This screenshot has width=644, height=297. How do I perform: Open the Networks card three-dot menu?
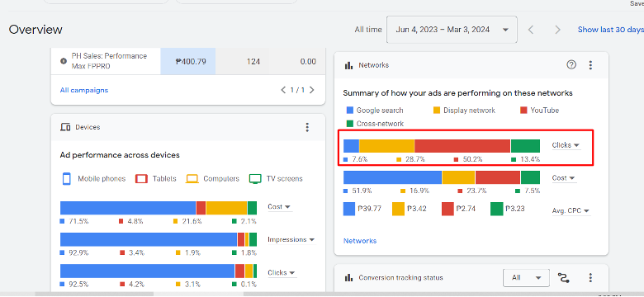click(x=590, y=65)
